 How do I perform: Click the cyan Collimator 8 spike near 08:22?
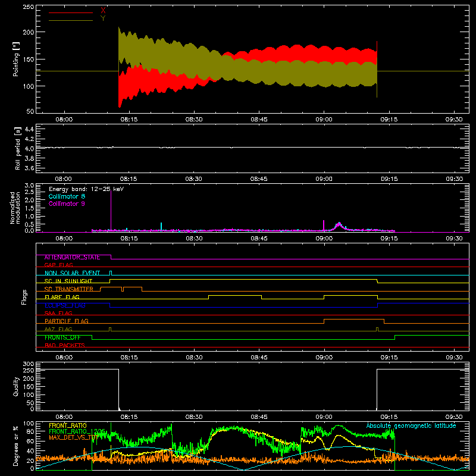161,227
